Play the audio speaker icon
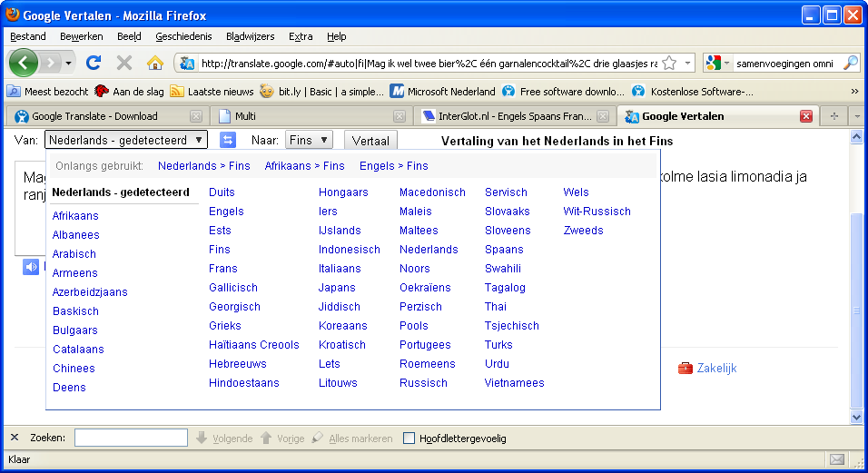This screenshot has width=868, height=473. pyautogui.click(x=31, y=267)
